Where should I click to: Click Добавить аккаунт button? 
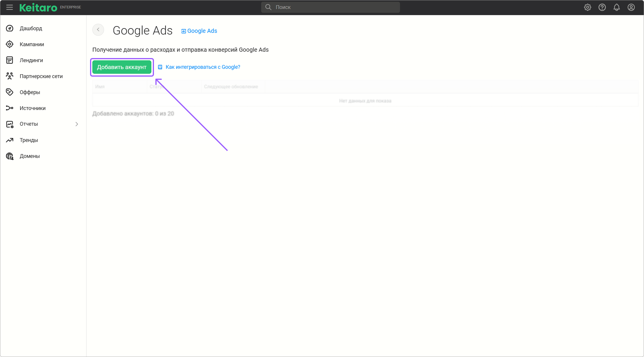[122, 67]
